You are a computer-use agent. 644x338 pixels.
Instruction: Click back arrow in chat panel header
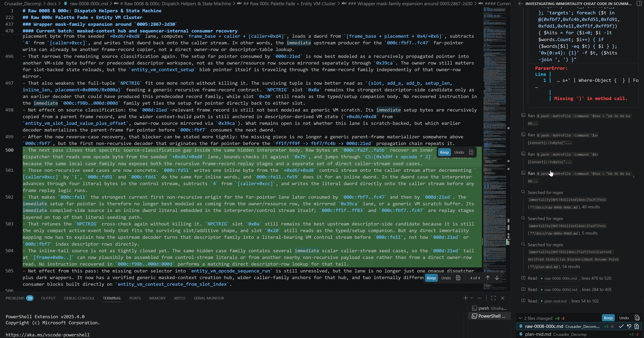[x=520, y=3]
